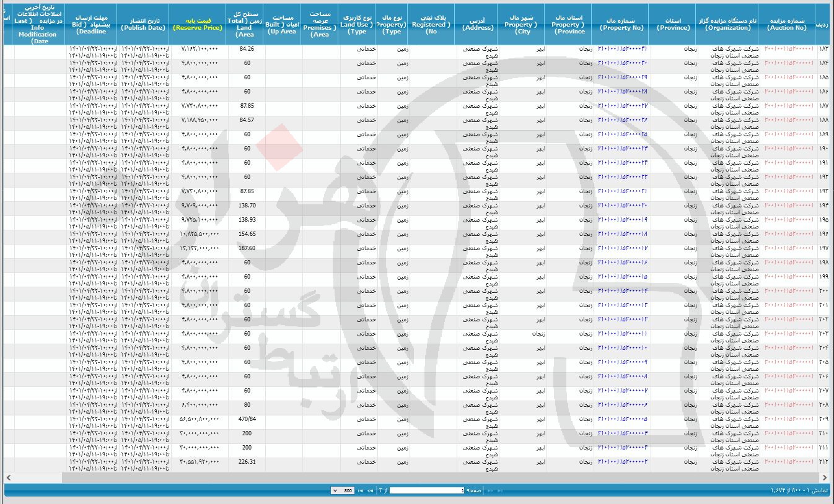Click the Land Use Type column header
The height and width of the screenshot is (504, 834).
[x=358, y=24]
